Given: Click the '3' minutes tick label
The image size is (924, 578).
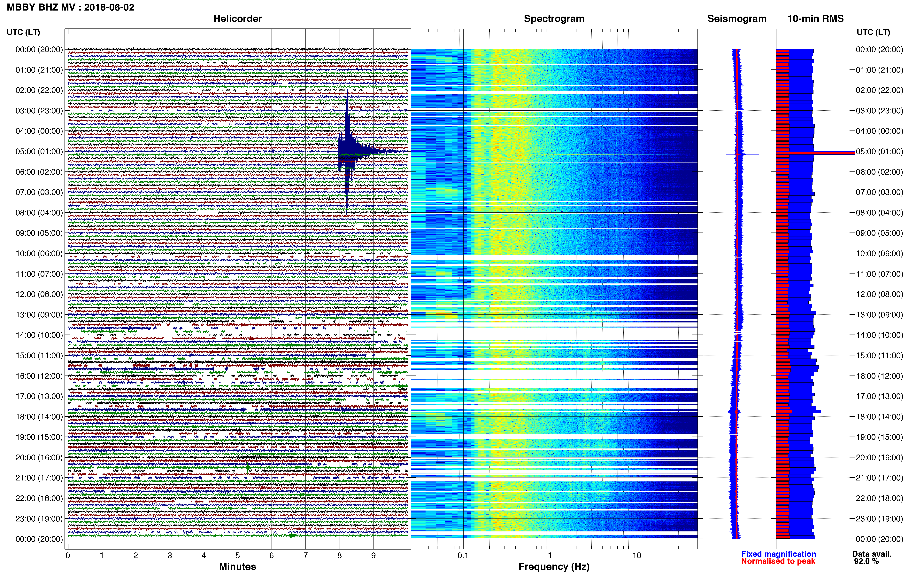Looking at the screenshot, I should (x=170, y=555).
